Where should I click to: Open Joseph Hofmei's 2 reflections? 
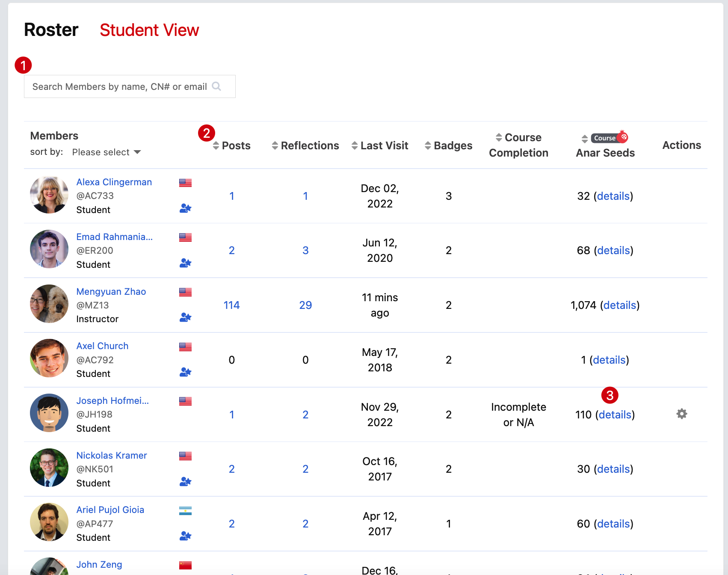[x=305, y=415]
